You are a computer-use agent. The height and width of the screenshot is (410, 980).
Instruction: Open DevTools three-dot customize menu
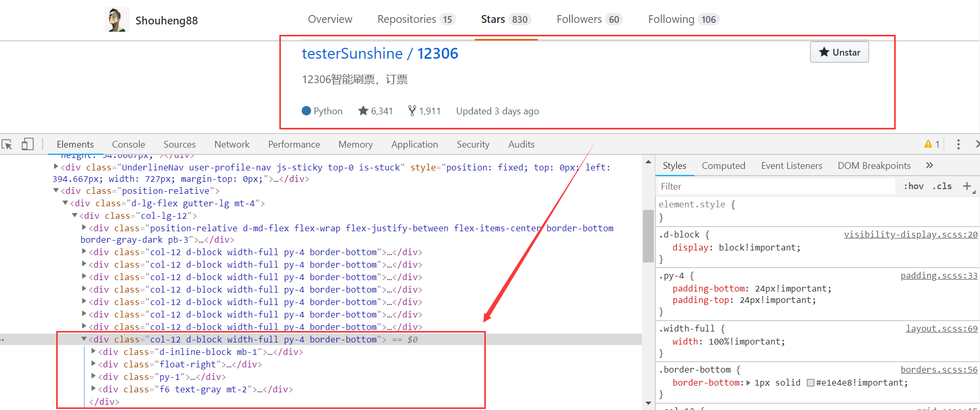click(x=958, y=144)
